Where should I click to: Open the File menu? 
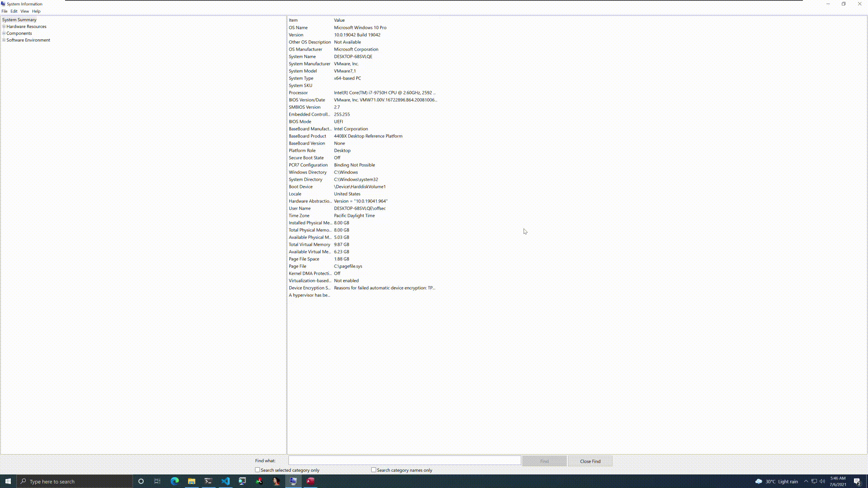tap(5, 11)
